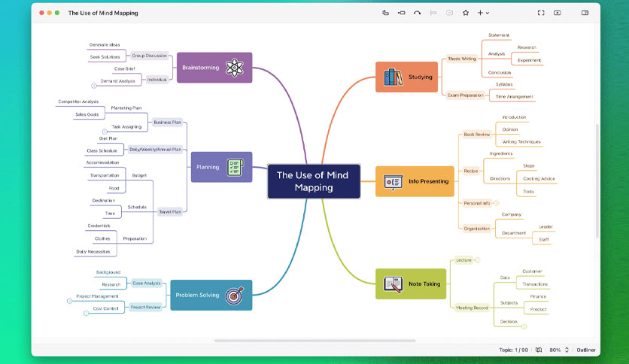Click the Daily Necessities text
This screenshot has width=629, height=364.
(x=93, y=251)
